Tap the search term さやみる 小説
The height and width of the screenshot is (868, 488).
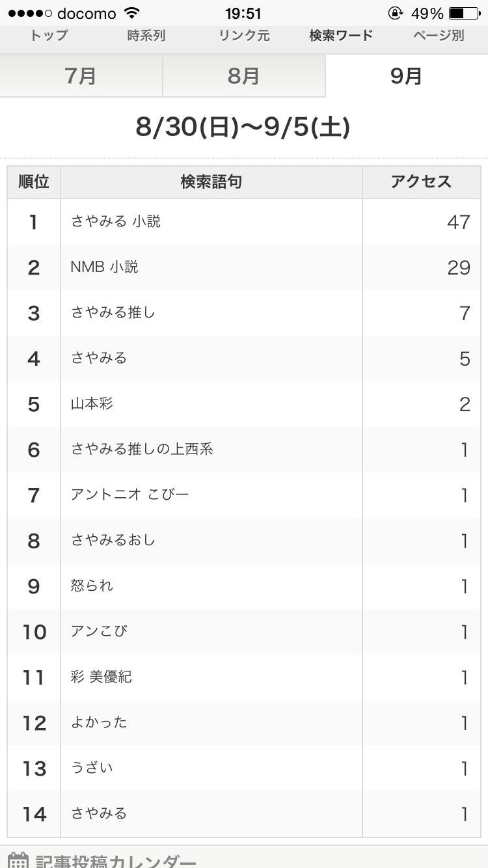tap(116, 222)
